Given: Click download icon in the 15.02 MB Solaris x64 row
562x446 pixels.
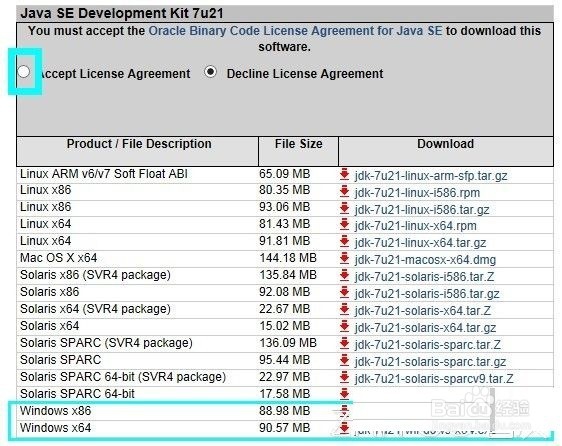Looking at the screenshot, I should point(344,327).
